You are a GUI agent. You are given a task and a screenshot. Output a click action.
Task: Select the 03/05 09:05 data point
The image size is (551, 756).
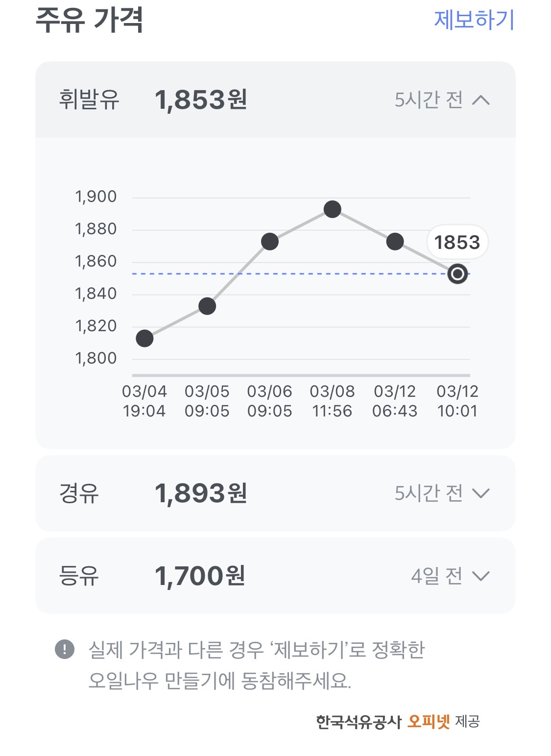pos(207,306)
